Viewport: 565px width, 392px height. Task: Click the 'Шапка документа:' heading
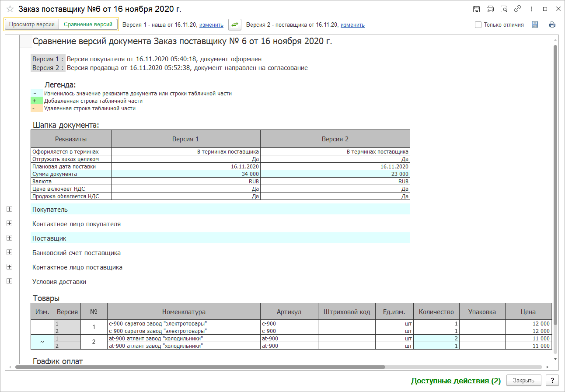66,125
